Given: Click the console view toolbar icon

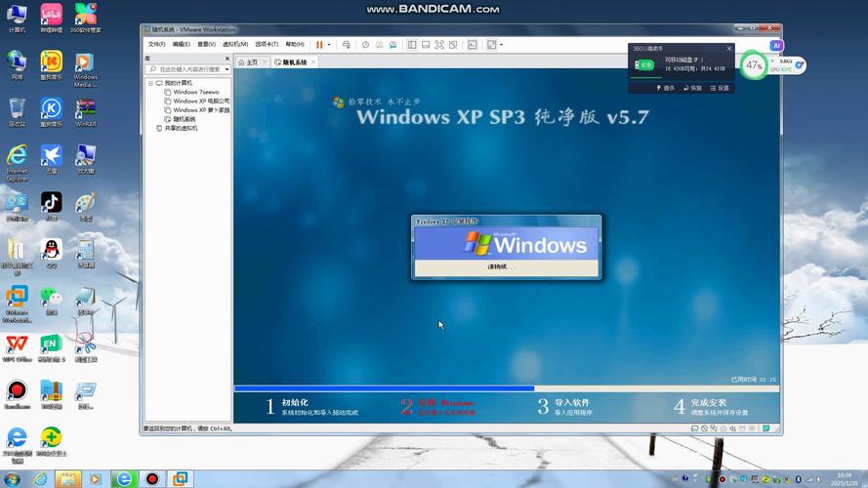Looking at the screenshot, I should [473, 44].
